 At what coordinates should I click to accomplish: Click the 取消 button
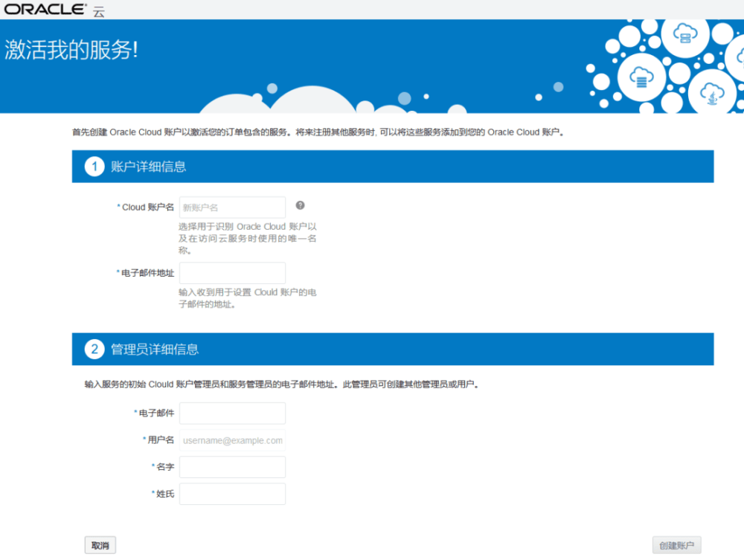click(x=100, y=545)
